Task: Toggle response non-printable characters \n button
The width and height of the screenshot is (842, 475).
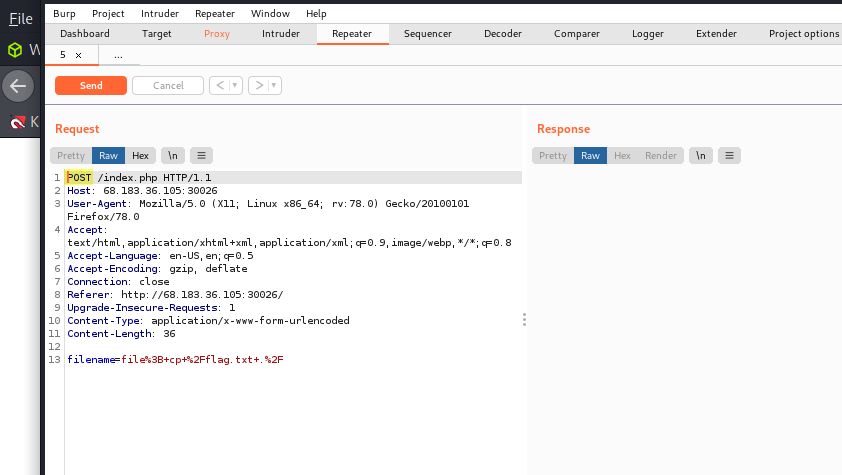Action: [x=701, y=156]
